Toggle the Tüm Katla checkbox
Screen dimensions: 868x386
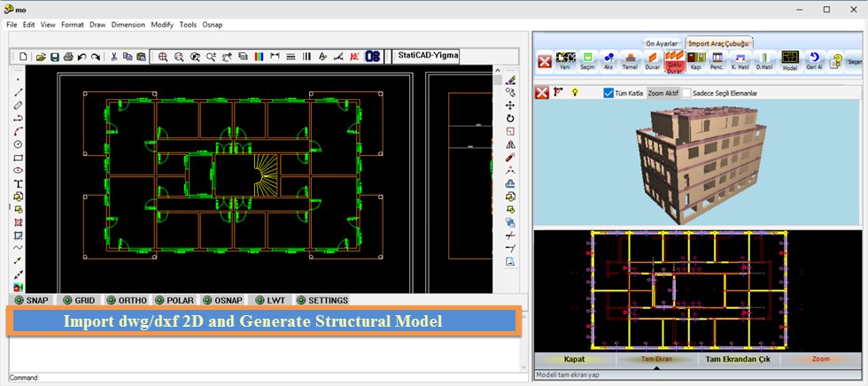[608, 92]
